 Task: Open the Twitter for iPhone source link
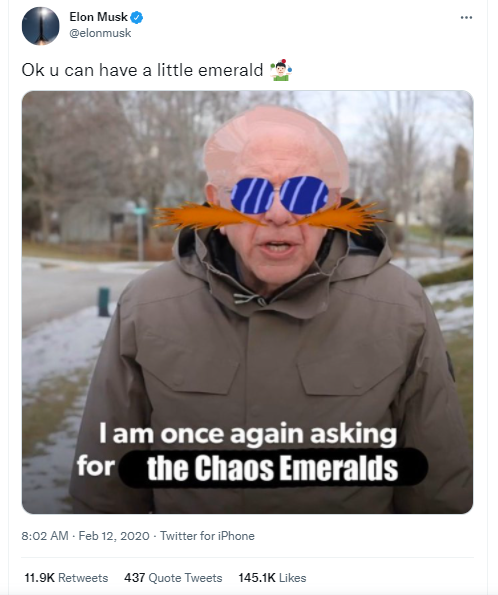coord(207,536)
